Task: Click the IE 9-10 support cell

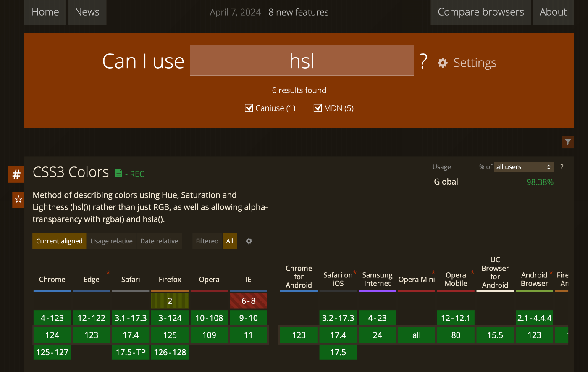Action: pos(249,318)
